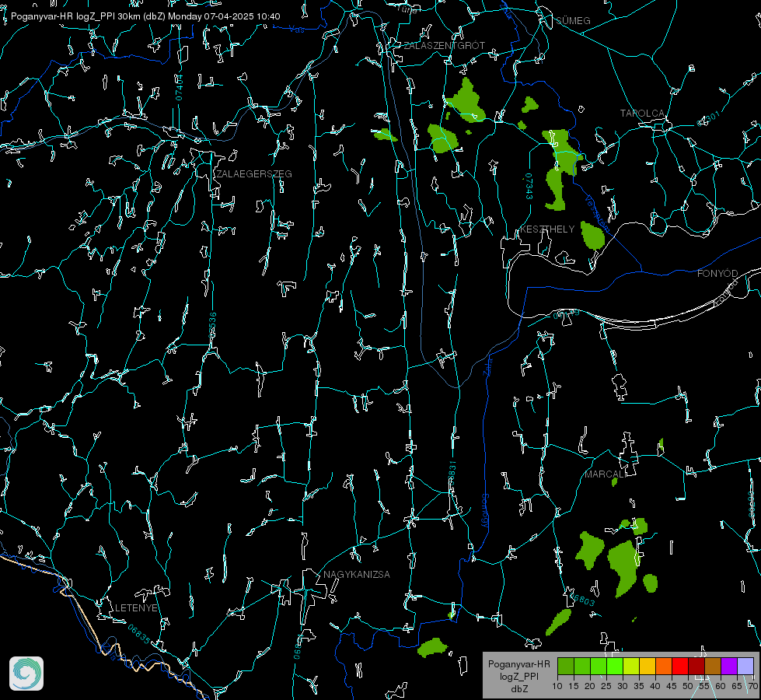The height and width of the screenshot is (700, 761).
Task: Click the SÜMEG town label
Action: [x=573, y=20]
